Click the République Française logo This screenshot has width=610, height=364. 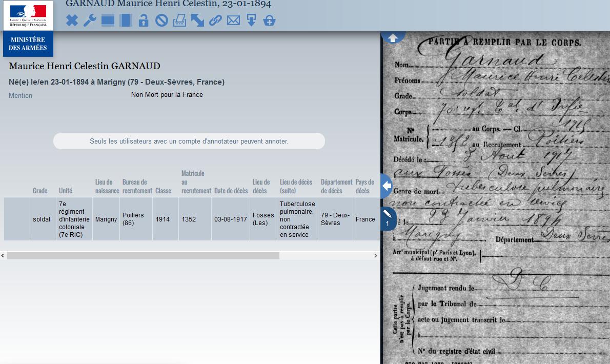pyautogui.click(x=28, y=15)
